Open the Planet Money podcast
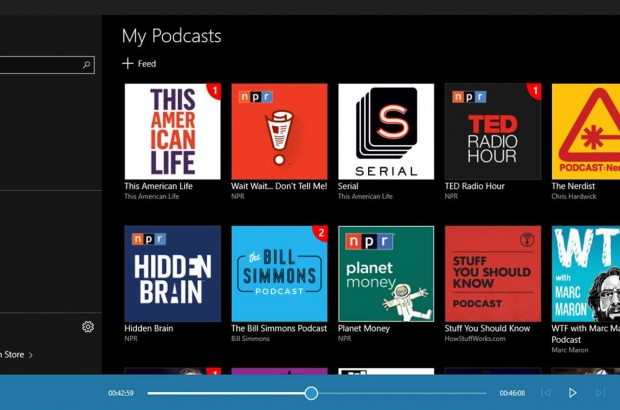This screenshot has width=620, height=410. point(386,273)
